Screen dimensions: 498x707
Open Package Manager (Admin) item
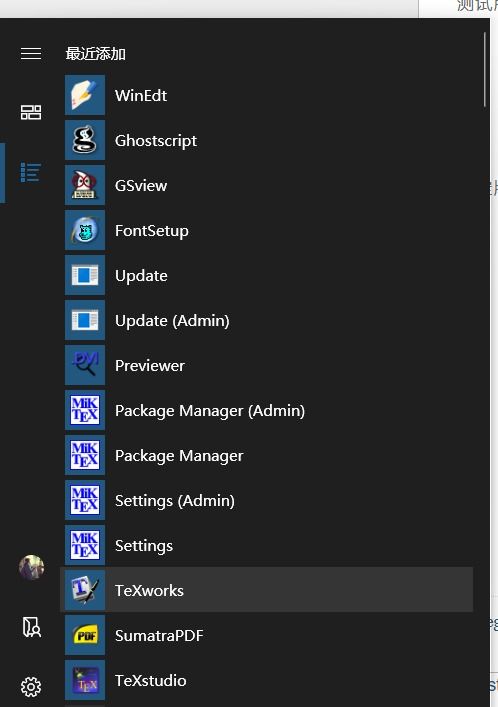(266, 410)
